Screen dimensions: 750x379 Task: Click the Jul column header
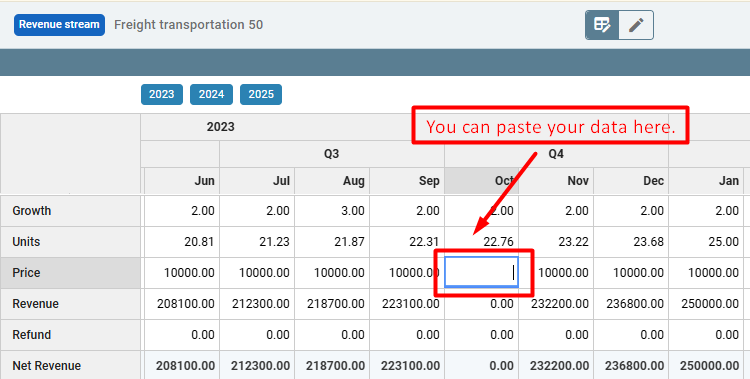[257, 181]
